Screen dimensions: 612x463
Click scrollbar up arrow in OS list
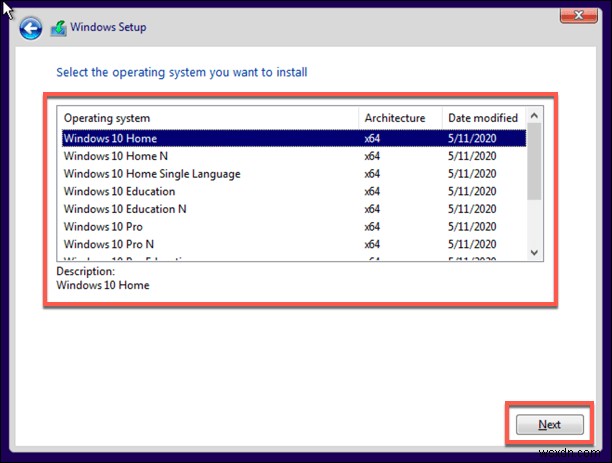(x=534, y=116)
